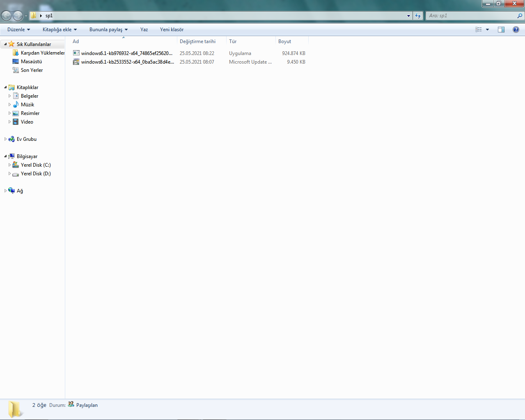Screen dimensions: 525x420
Task: Open Masaüstü in the sidebar
Action: pyautogui.click(x=31, y=62)
